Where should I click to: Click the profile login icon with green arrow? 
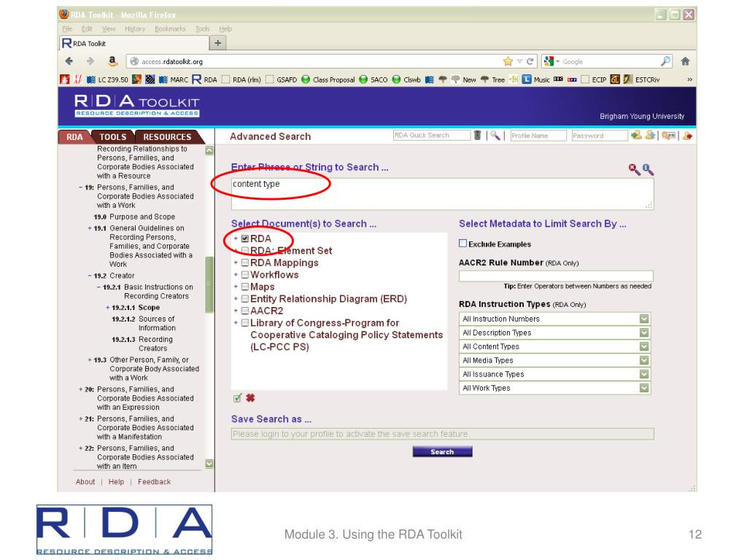(636, 136)
